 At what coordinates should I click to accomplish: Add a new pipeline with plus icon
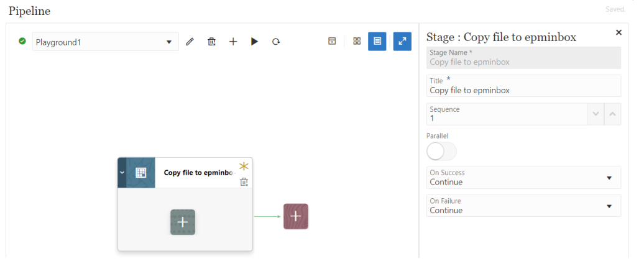233,42
